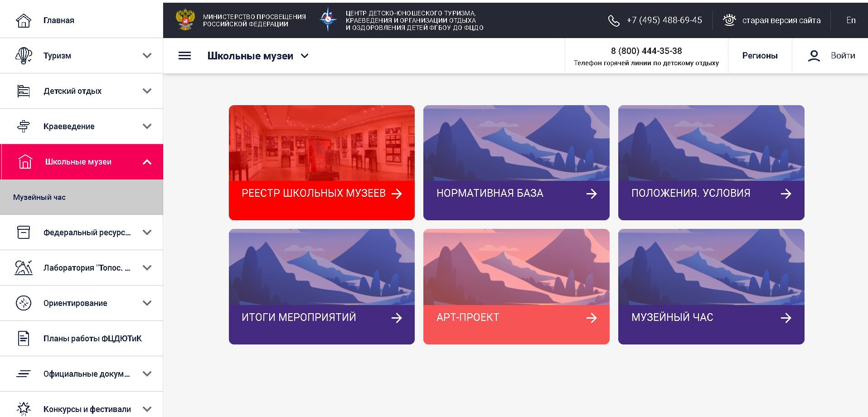This screenshot has width=868, height=417.
Task: Click Войти to log in
Action: (843, 56)
